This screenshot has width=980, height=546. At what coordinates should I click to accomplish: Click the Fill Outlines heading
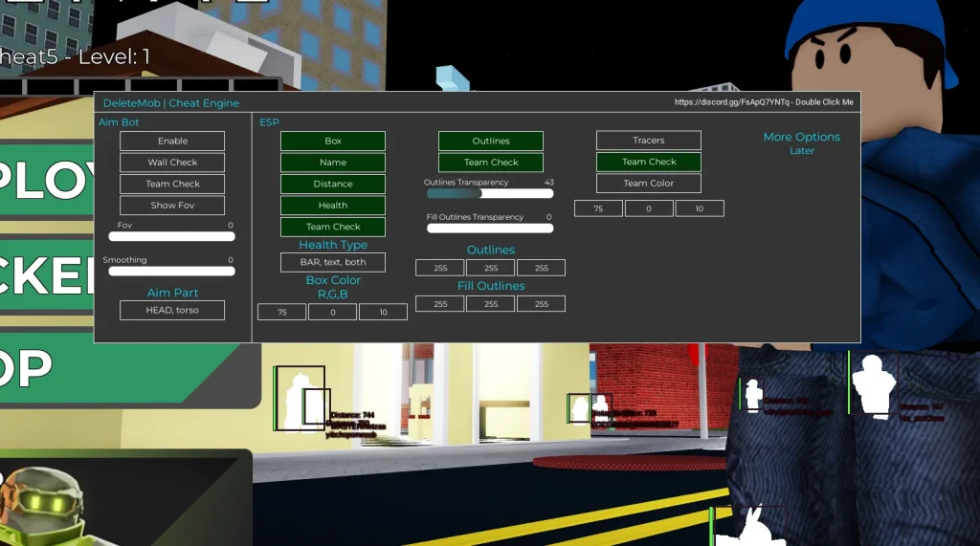coord(491,286)
